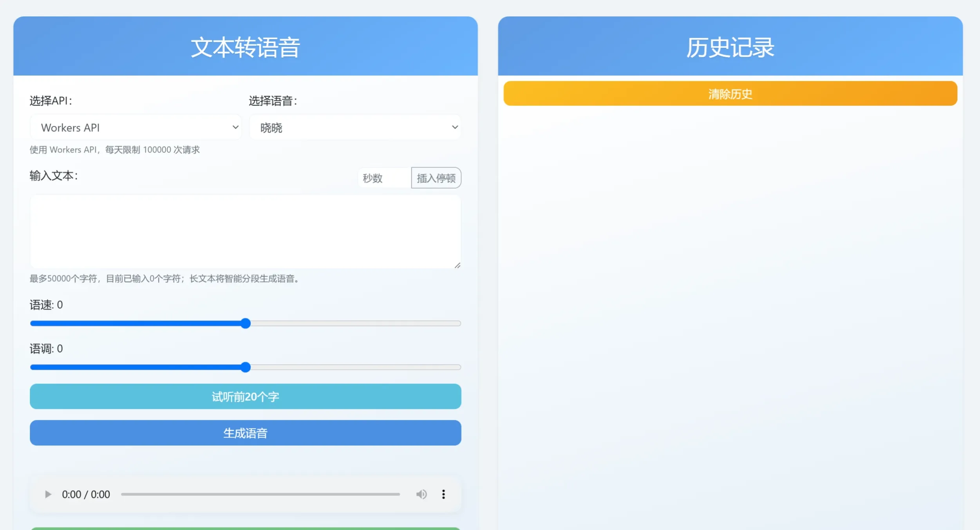Click the textarea resize handle corner
This screenshot has width=980, height=530.
pos(457,265)
